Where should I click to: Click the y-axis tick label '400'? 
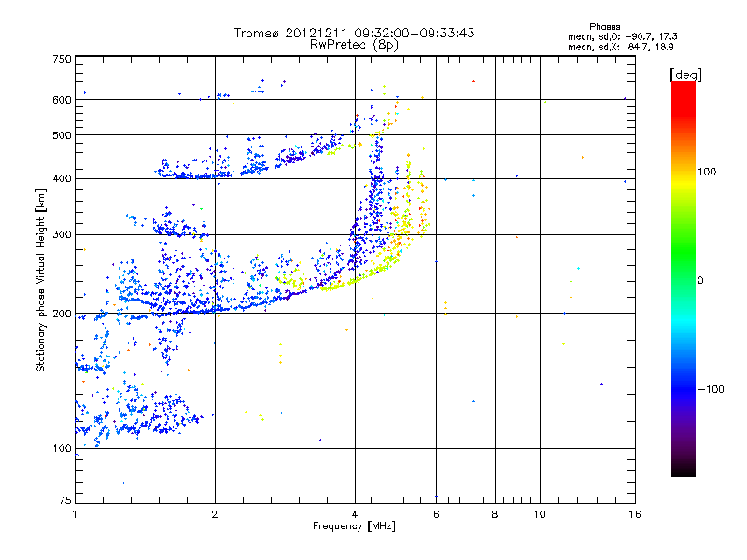pos(62,179)
